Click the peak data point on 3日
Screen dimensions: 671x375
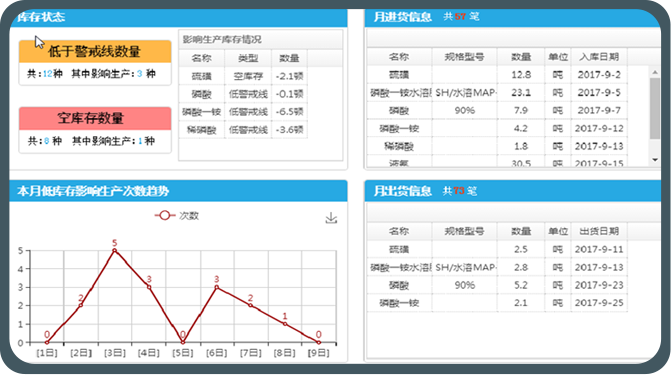coord(115,250)
